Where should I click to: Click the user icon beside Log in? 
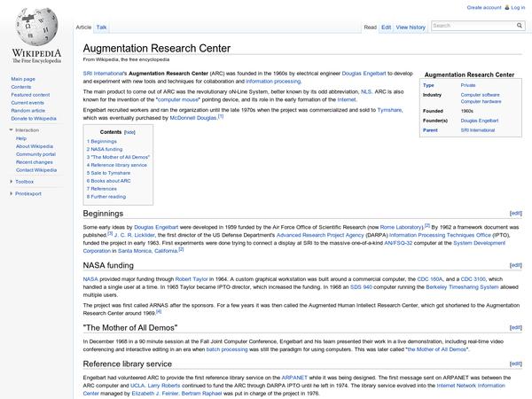click(x=507, y=7)
